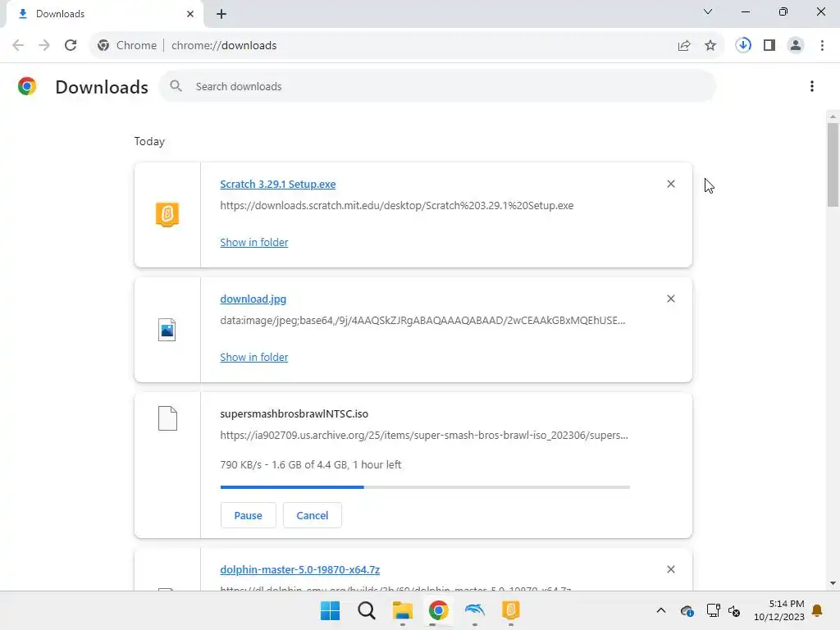Click the supersmashbrosbrawlNTSC.iso file icon
Image resolution: width=840 pixels, height=630 pixels.
(167, 418)
